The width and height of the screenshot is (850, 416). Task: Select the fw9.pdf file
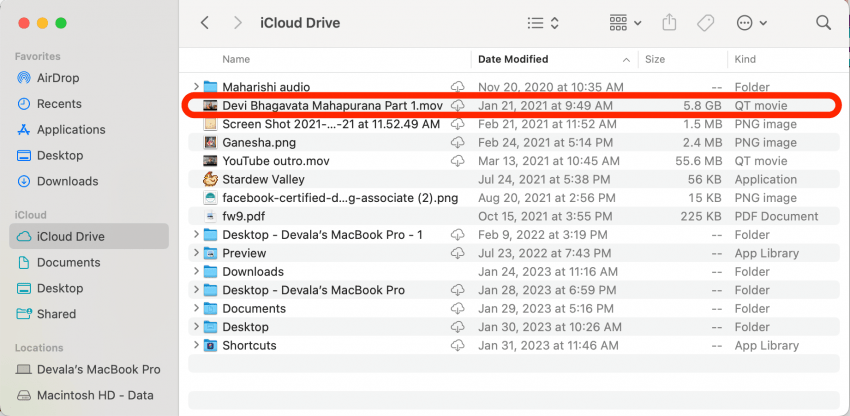[244, 216]
